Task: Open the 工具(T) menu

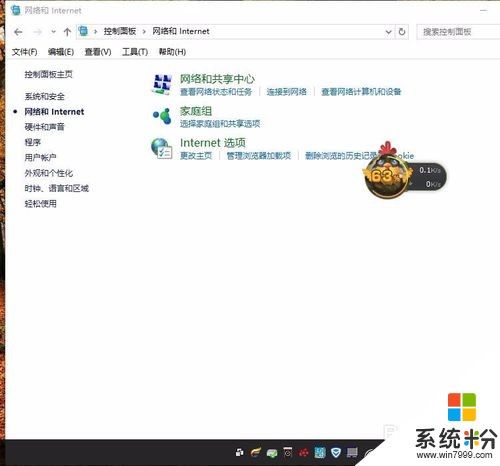Action: point(135,52)
